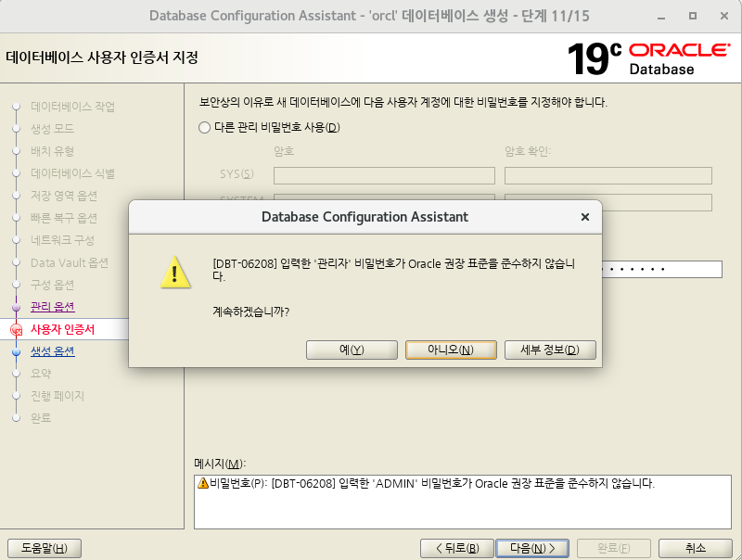Select 사용자 인증서 step in sidebar
742x560 pixels.
click(x=62, y=329)
